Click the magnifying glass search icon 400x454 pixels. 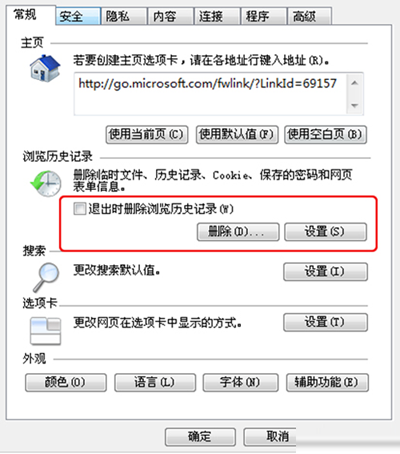46,277
